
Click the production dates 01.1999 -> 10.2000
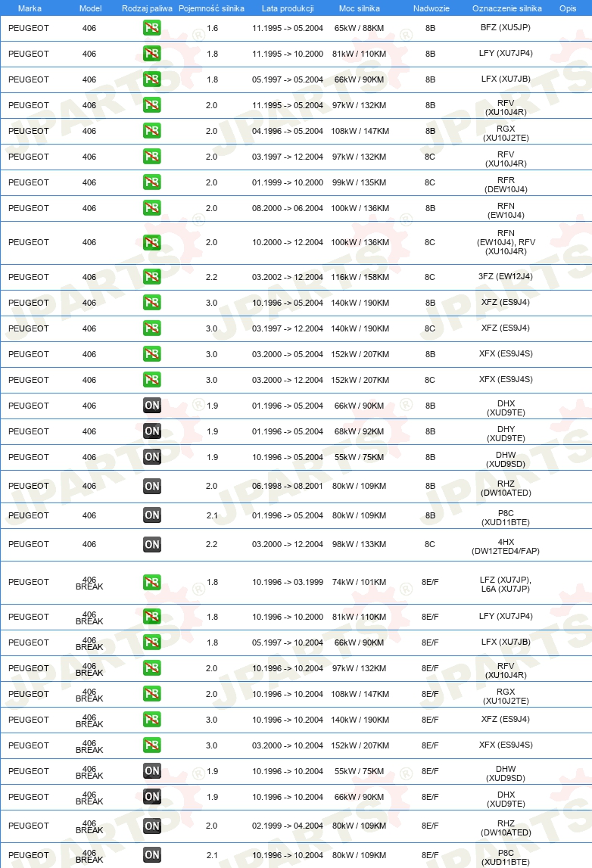point(288,182)
